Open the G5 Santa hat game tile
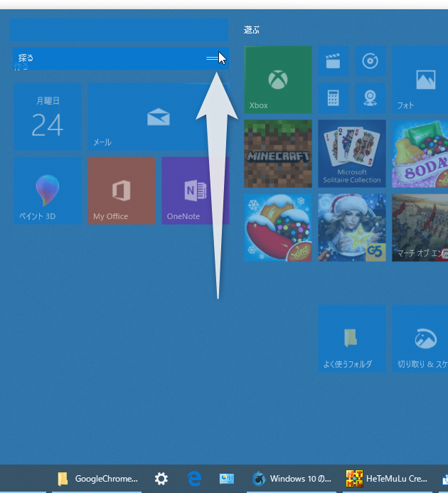This screenshot has height=493, width=448. [352, 228]
